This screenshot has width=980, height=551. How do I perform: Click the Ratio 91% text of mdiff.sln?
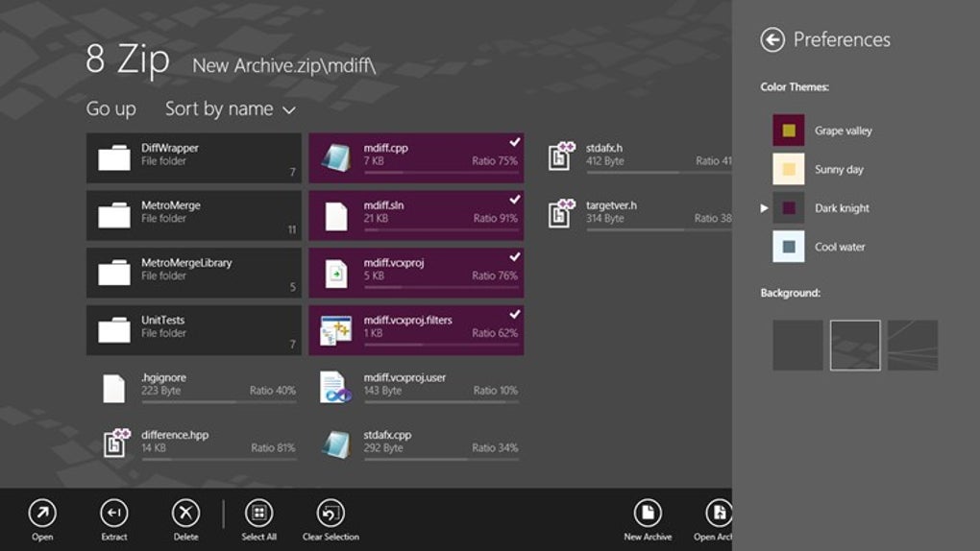[x=495, y=219]
